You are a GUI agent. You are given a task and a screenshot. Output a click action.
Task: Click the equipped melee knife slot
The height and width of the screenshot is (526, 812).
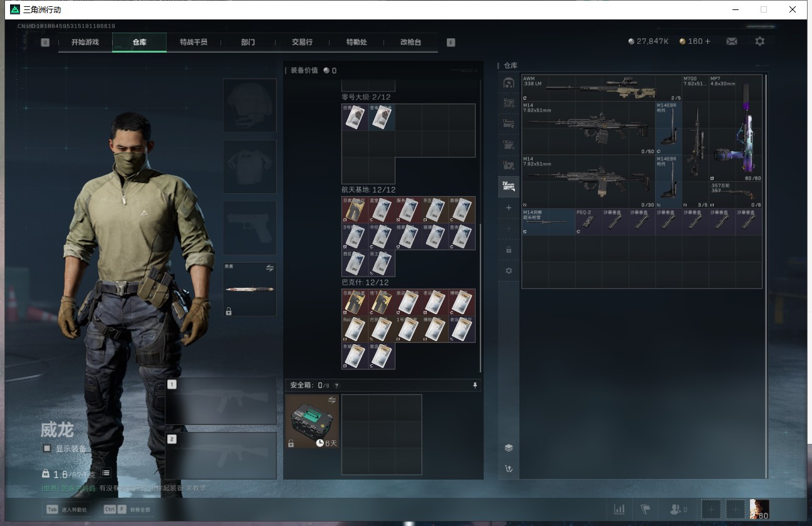[x=250, y=289]
